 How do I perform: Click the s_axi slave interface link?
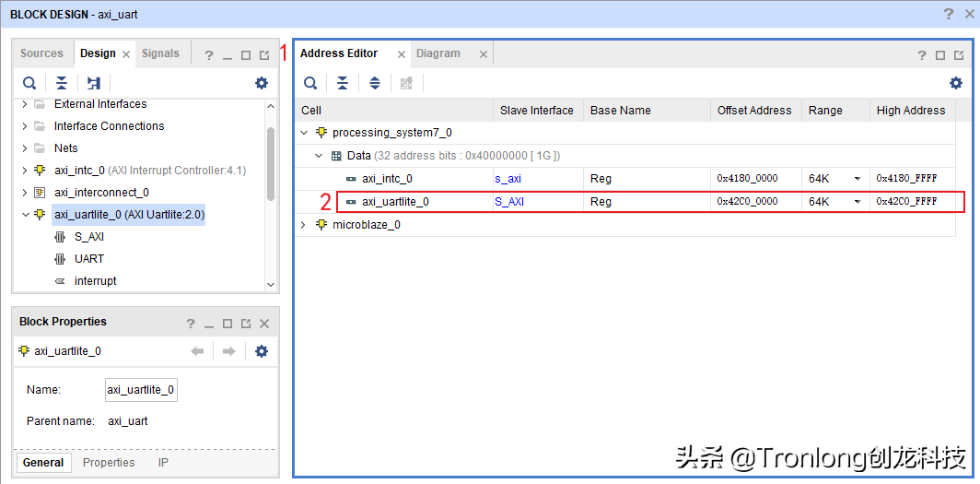(508, 179)
